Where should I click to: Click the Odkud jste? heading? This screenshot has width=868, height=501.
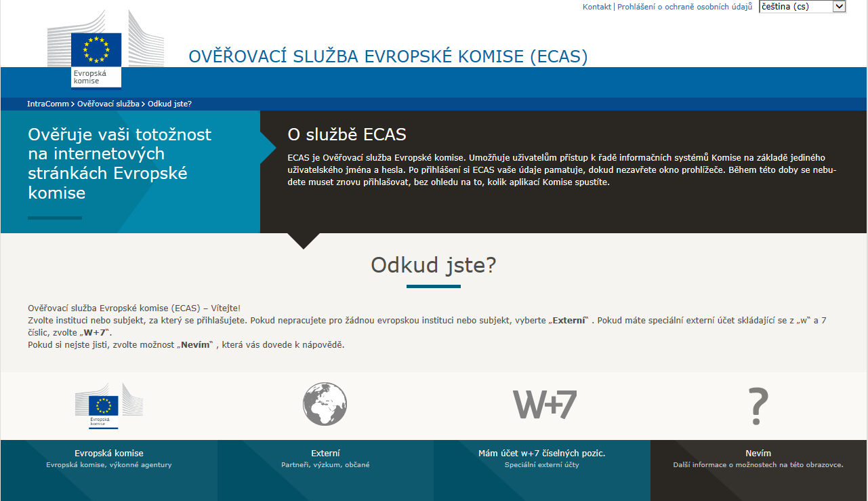[x=434, y=265]
